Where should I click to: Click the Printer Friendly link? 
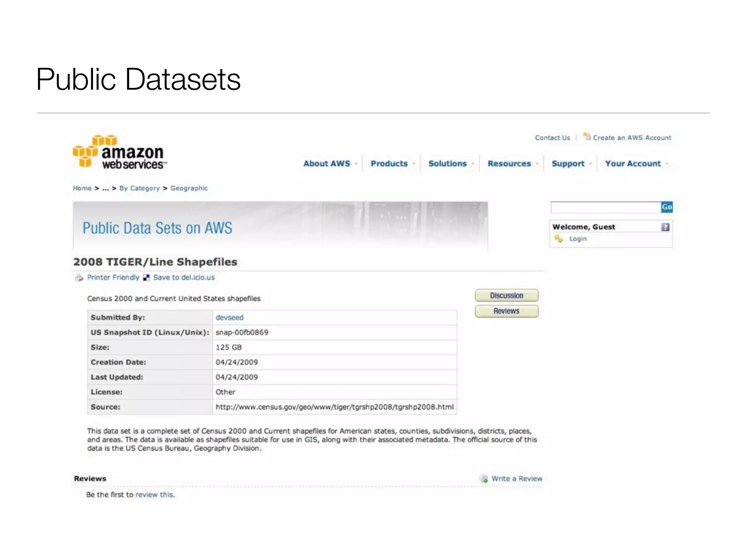tap(113, 277)
